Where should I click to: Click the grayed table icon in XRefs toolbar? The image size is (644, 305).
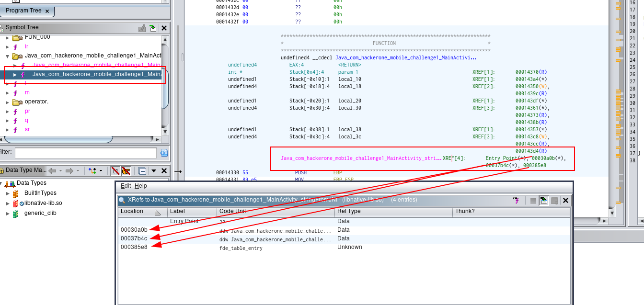554,201
